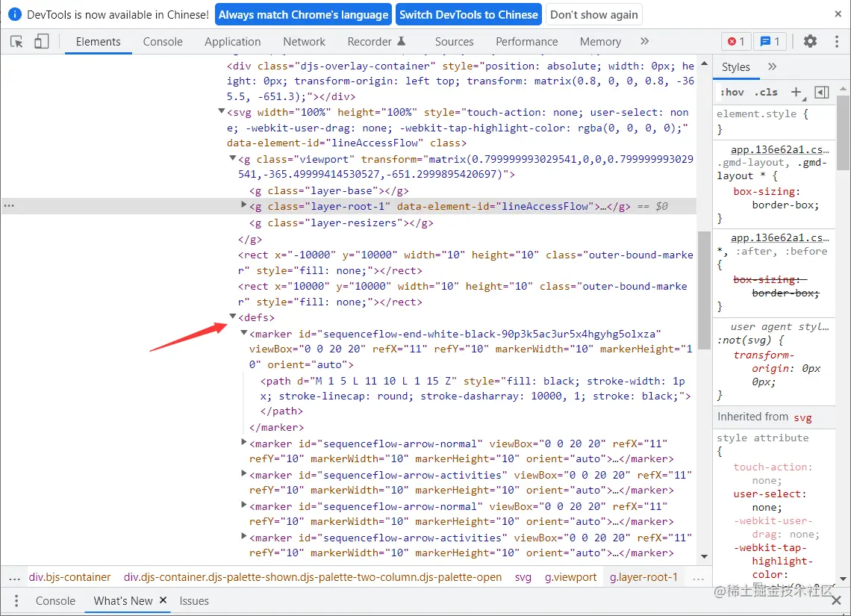Screen dimensions: 851x616
Task: Expand the second sequenceflow-arrow-normal marker
Action: 243,505
